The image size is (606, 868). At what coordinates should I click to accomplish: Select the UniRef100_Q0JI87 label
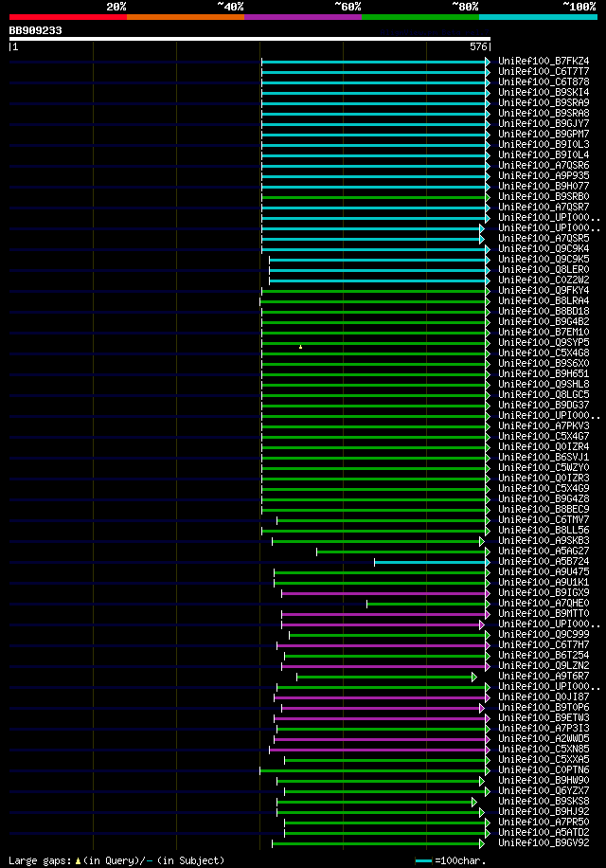pos(544,696)
